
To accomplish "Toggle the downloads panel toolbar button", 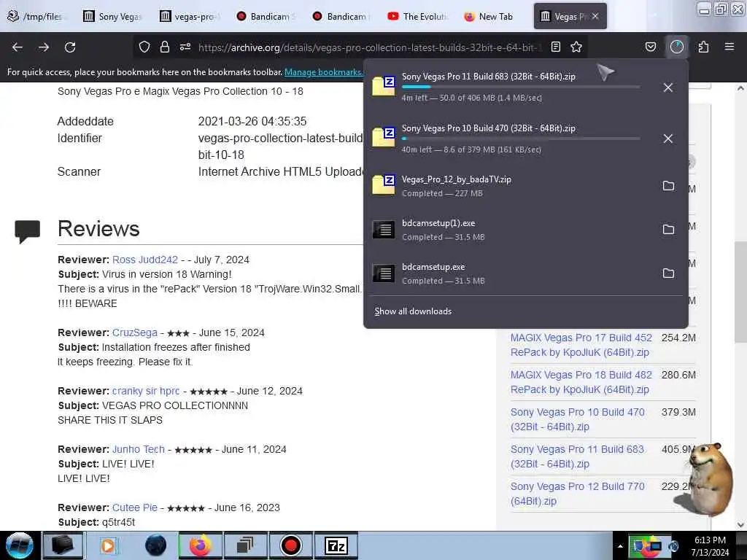I will coord(677,47).
